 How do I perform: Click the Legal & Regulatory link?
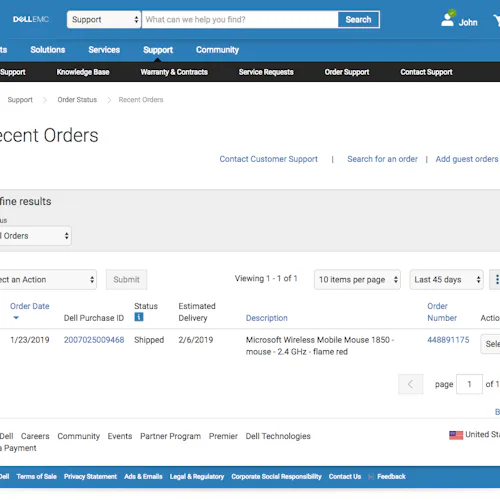(197, 476)
